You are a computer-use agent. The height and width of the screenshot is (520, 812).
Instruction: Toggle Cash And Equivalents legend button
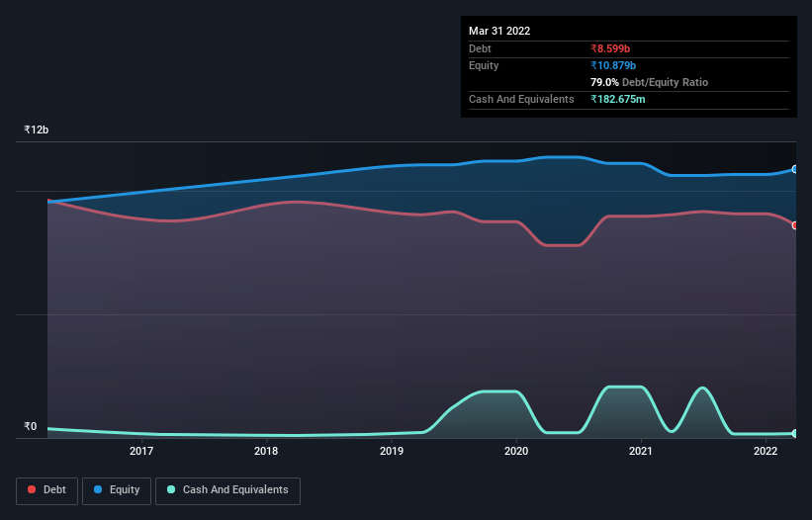pyautogui.click(x=227, y=490)
